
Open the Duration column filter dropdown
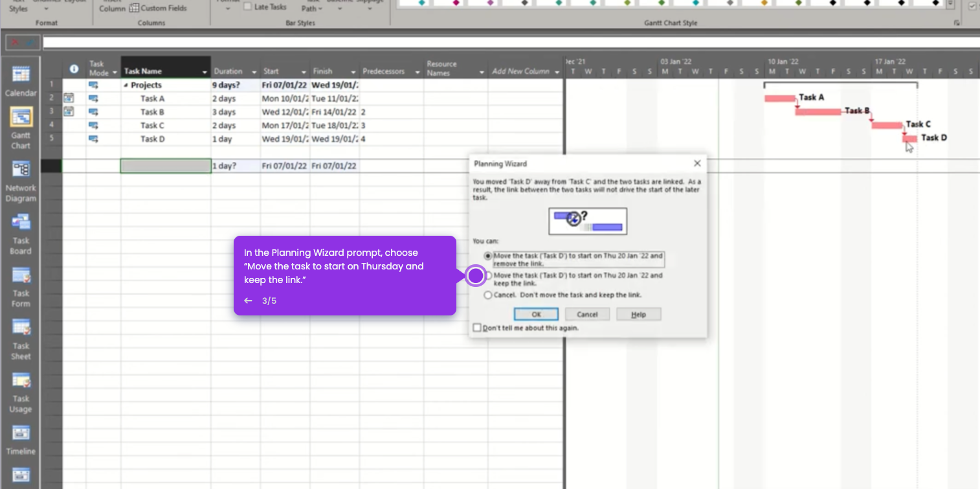[254, 72]
